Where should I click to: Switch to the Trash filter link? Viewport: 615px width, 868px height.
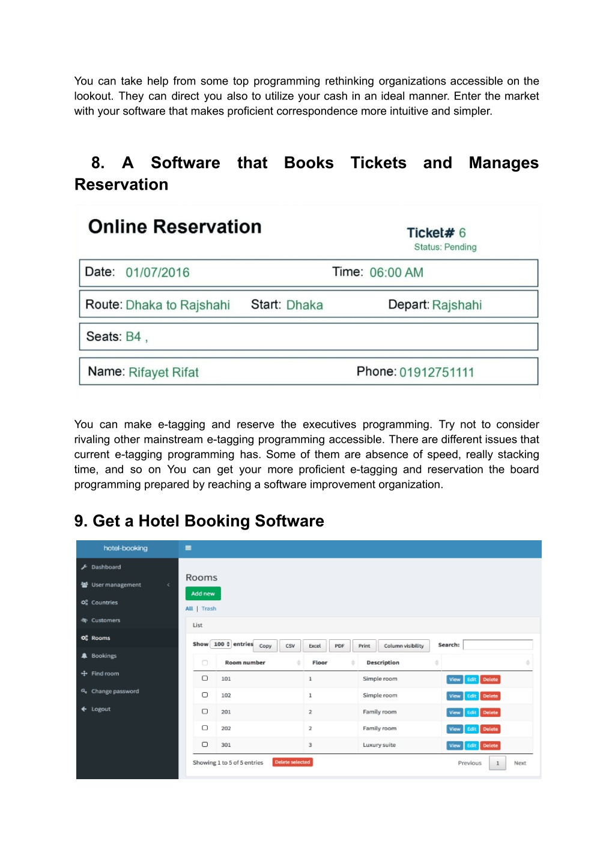[x=208, y=609]
